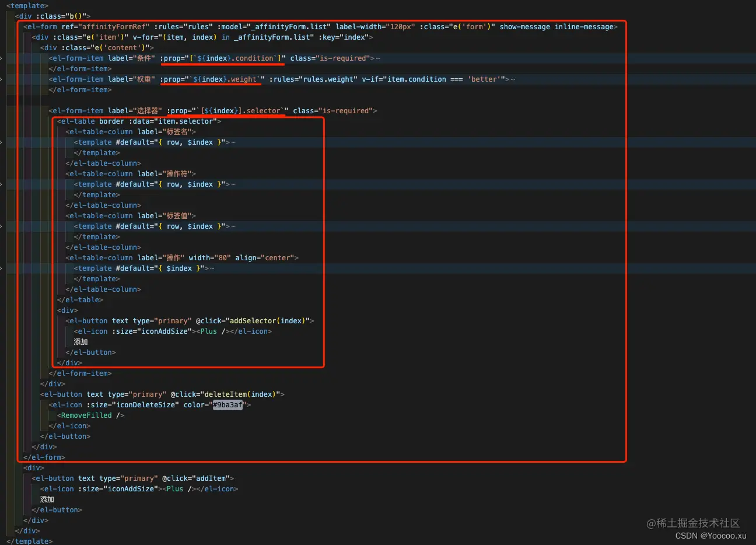
Task: Click :class="e('content')" div line
Action: pyautogui.click(x=97, y=48)
